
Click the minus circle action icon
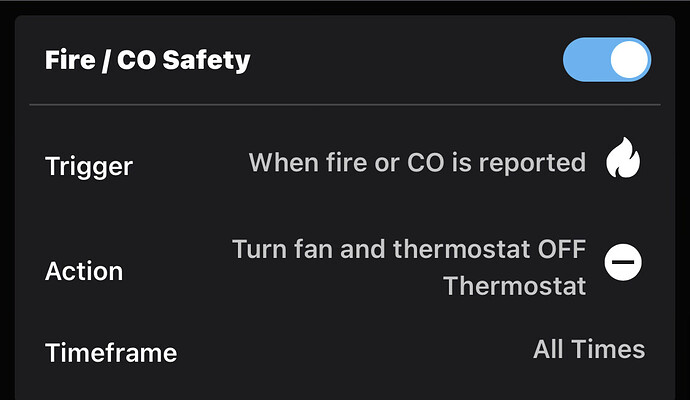623,262
